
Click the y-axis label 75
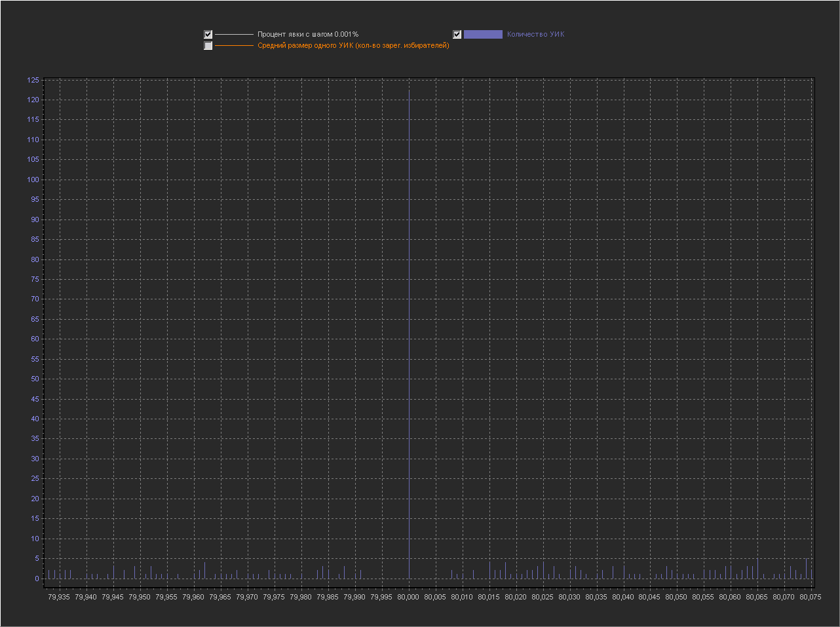[x=35, y=279]
